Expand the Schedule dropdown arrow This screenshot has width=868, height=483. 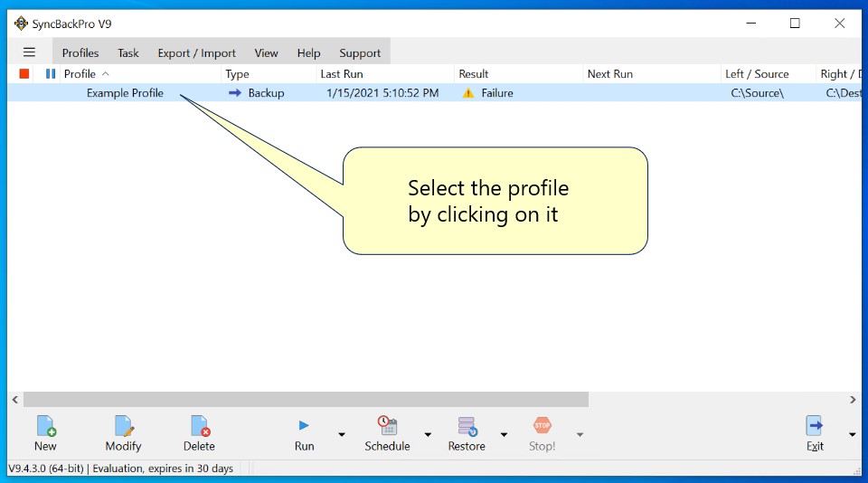click(428, 435)
